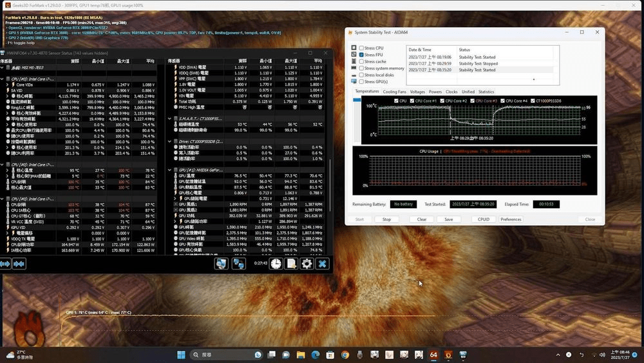Show hidden system tray icons
The image size is (644, 363).
point(558,355)
